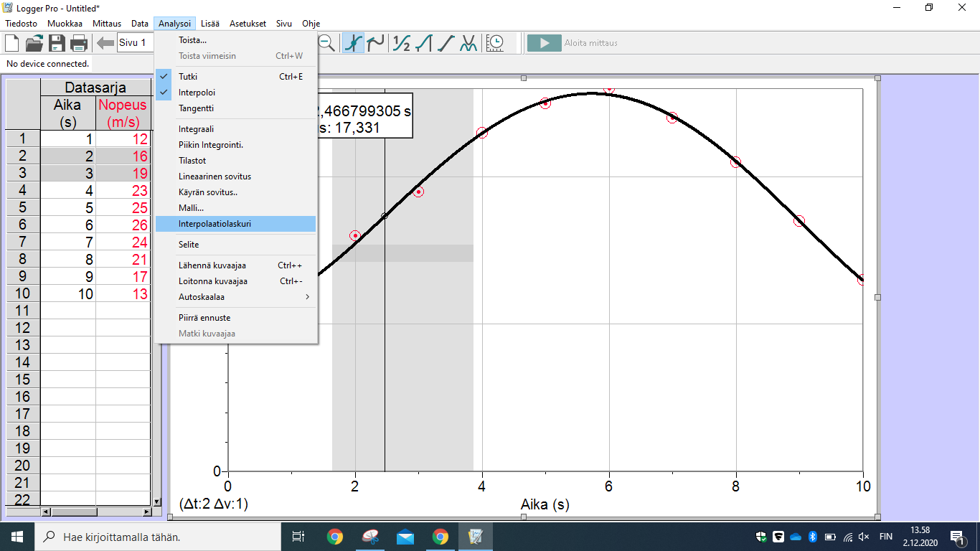Screen dimensions: 980x551
Task: Select row header number 5 in table
Action: click(x=23, y=208)
